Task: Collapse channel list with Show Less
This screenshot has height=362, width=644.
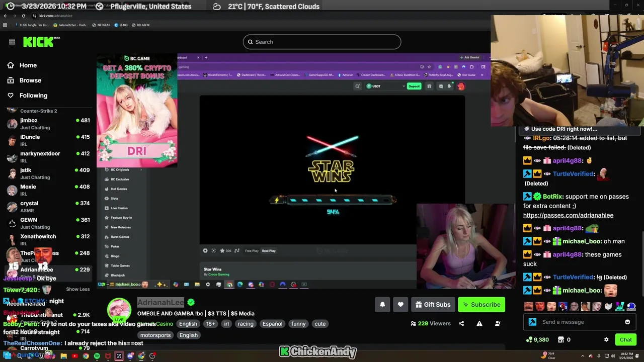Action: click(78, 289)
